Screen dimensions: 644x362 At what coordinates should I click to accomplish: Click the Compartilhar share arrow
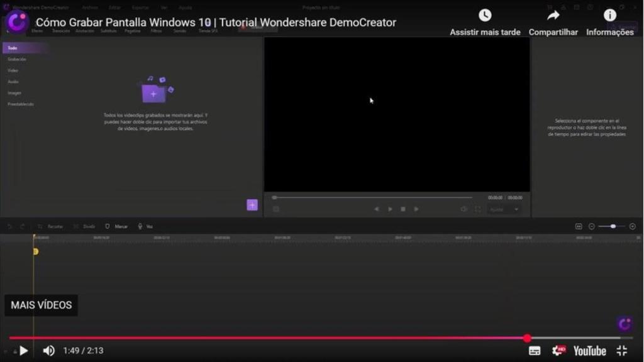(x=553, y=16)
